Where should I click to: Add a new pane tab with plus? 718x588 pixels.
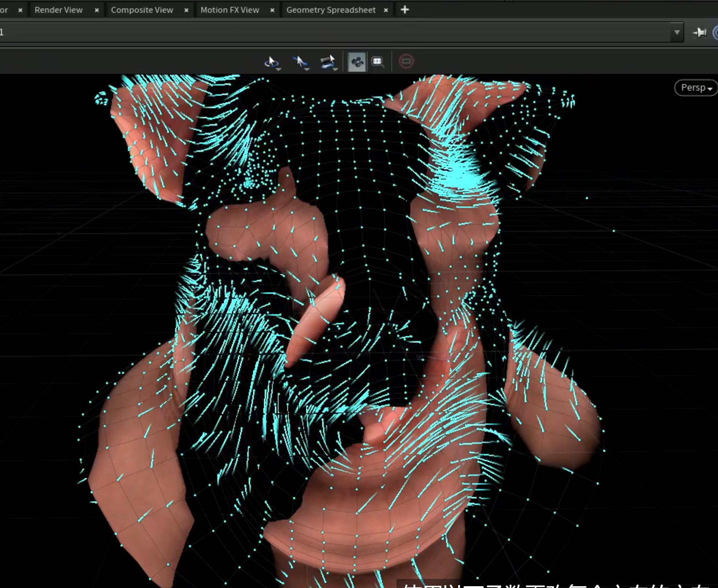click(405, 10)
